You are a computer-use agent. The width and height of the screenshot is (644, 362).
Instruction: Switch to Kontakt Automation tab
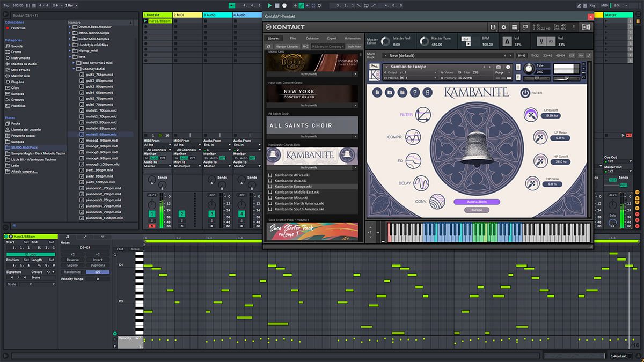coord(352,38)
